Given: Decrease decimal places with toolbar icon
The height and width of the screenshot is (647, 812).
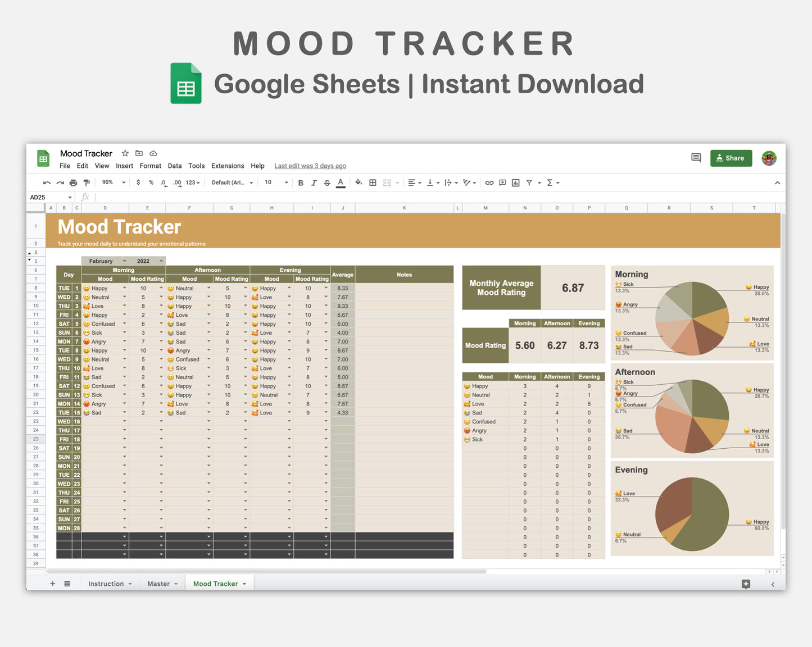Looking at the screenshot, I should point(164,183).
